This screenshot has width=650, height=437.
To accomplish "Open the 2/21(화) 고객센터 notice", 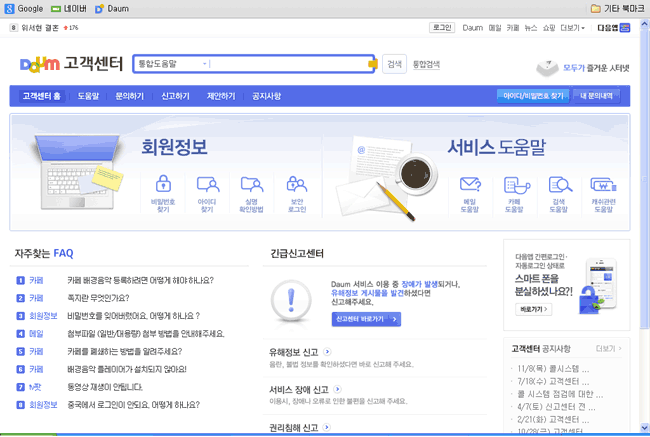I will [x=553, y=420].
